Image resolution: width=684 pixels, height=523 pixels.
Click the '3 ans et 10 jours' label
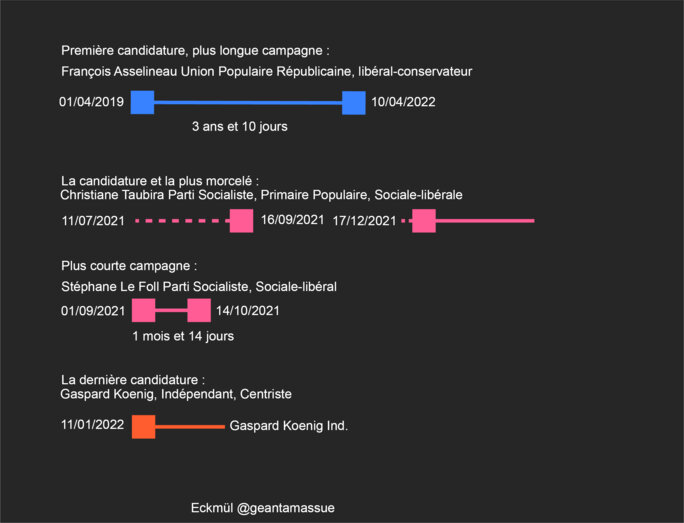pos(239,126)
